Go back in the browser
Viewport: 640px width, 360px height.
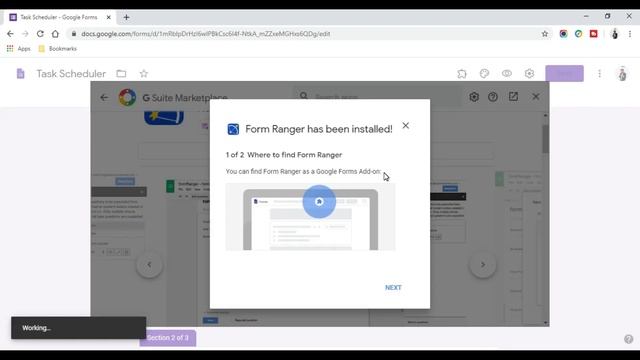coord(10,34)
